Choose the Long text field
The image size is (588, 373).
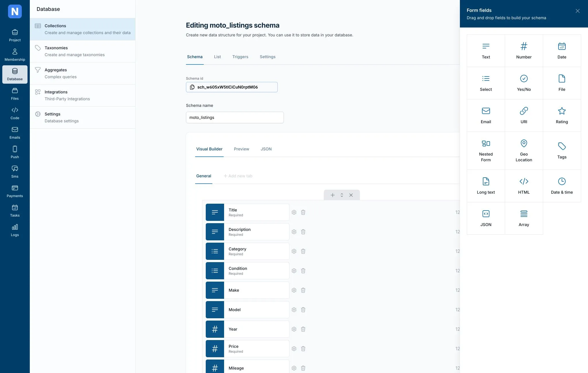tap(486, 186)
